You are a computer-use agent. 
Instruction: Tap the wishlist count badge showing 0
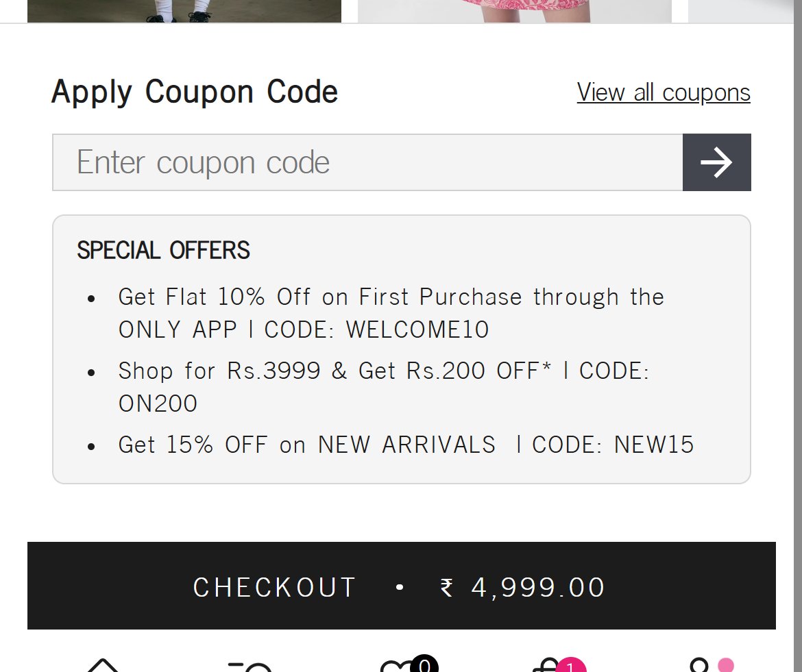point(424,664)
